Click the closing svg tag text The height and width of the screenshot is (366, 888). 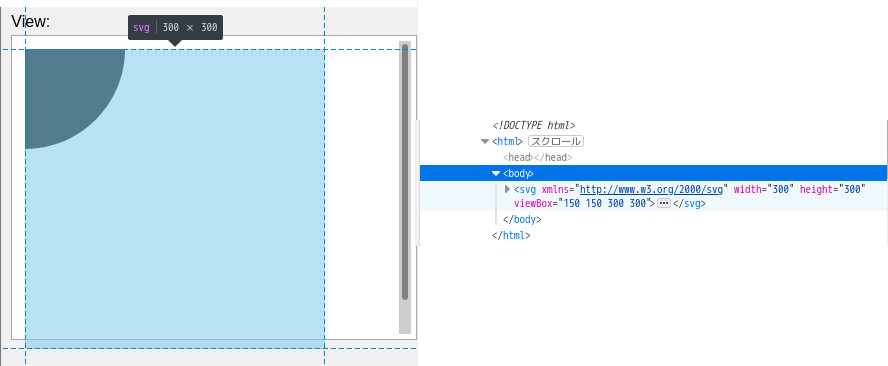(689, 203)
